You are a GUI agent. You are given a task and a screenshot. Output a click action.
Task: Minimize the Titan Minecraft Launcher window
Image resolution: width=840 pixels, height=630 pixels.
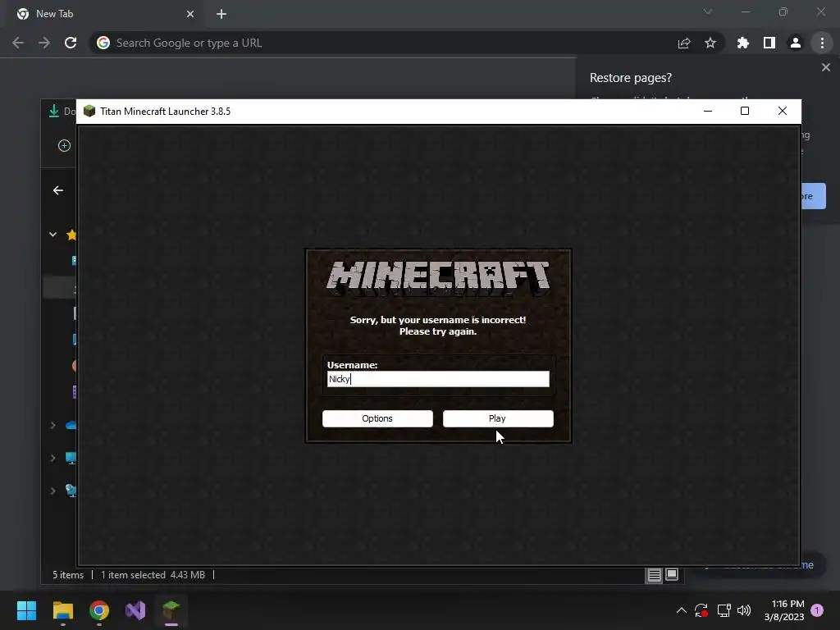click(x=708, y=111)
